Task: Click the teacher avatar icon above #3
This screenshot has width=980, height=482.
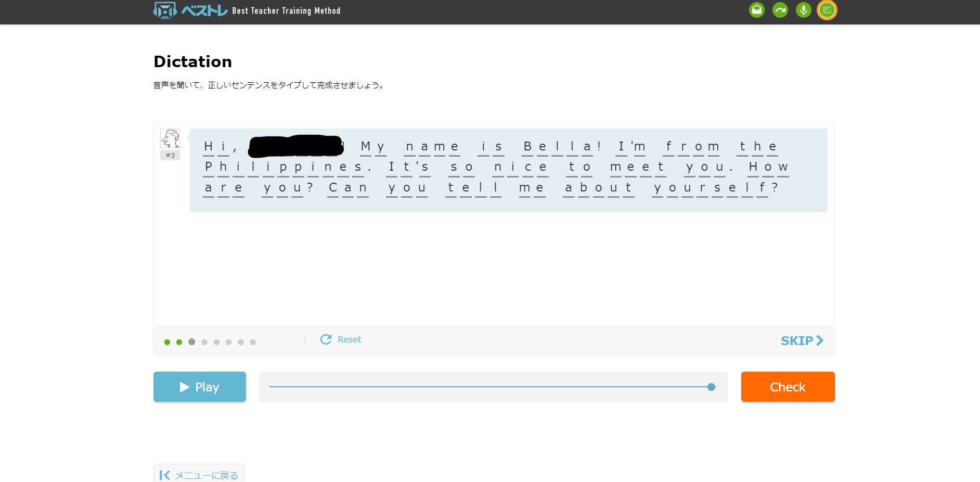Action: point(170,138)
